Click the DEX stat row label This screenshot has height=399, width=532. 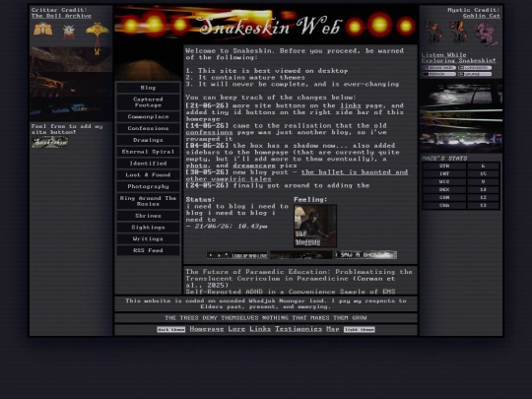click(444, 189)
